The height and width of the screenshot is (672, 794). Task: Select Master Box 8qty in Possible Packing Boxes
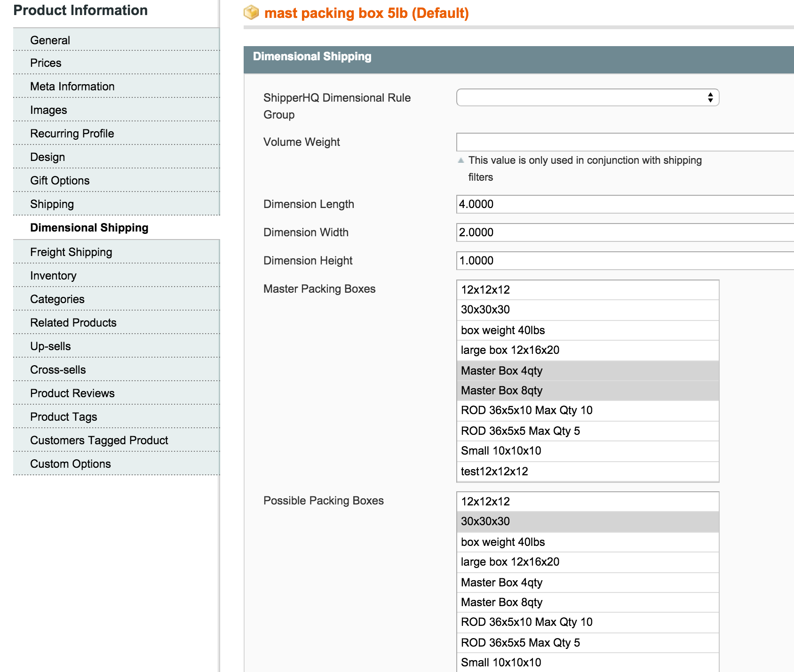502,602
